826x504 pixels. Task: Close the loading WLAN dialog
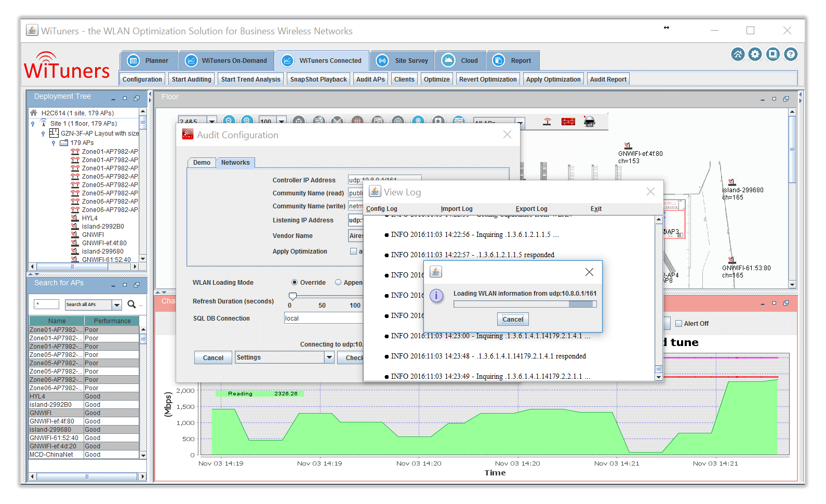(x=589, y=272)
